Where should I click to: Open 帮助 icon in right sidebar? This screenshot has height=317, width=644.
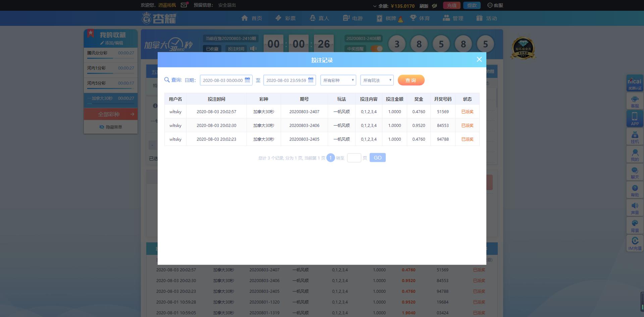pyautogui.click(x=635, y=190)
